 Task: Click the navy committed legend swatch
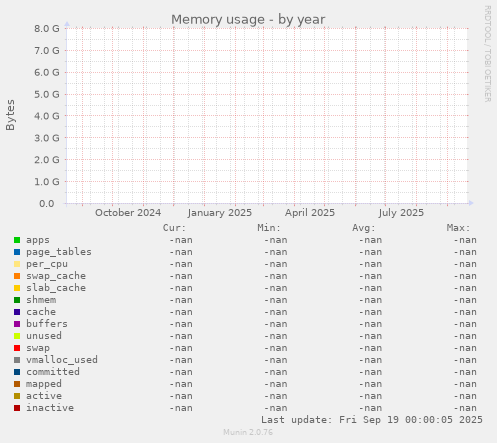(x=17, y=372)
